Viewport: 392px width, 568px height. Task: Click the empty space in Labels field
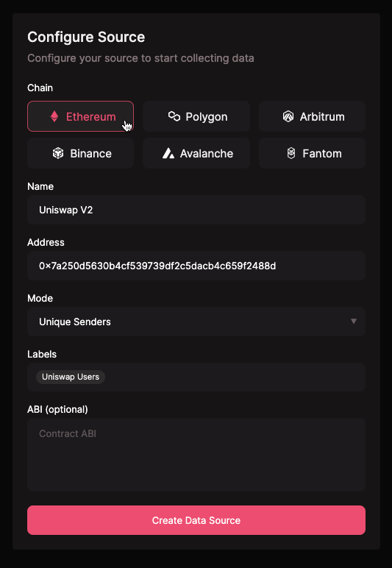(235, 377)
